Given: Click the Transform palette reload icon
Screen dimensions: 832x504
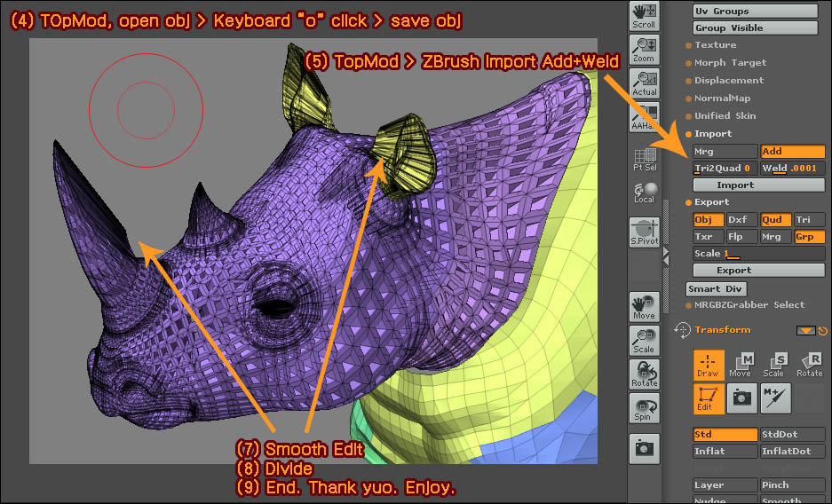Looking at the screenshot, I should pos(823,331).
